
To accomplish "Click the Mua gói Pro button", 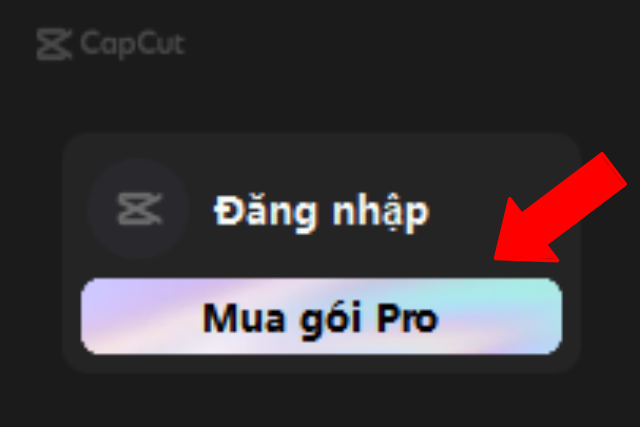I will click(321, 316).
